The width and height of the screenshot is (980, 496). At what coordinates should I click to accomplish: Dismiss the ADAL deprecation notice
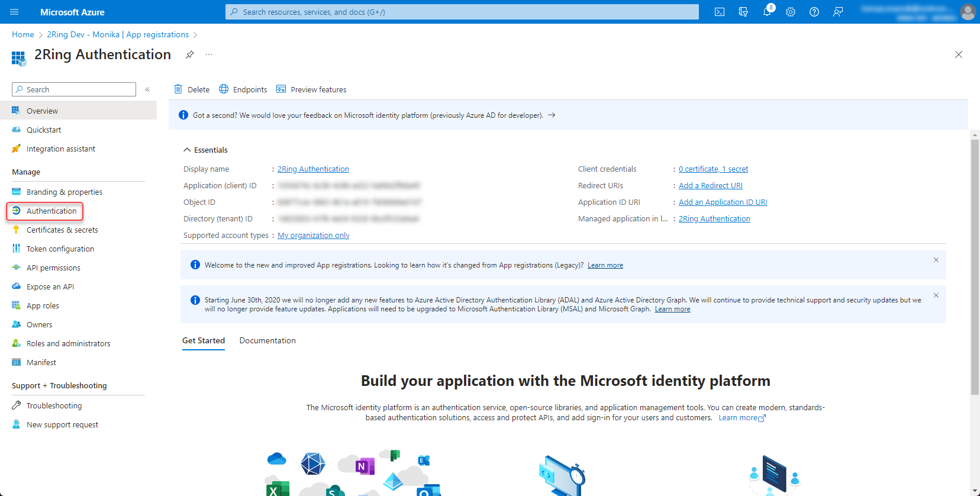tap(936, 295)
